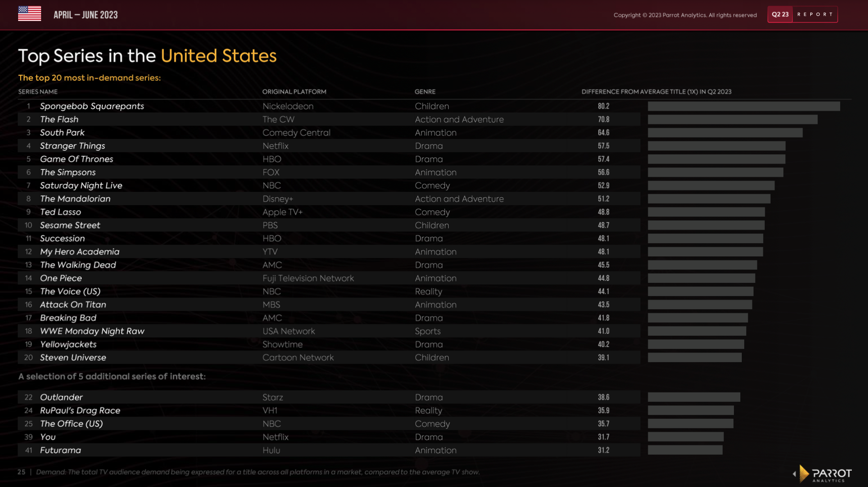The height and width of the screenshot is (487, 868).
Task: Select the 80.2 demand value
Action: [x=603, y=106]
